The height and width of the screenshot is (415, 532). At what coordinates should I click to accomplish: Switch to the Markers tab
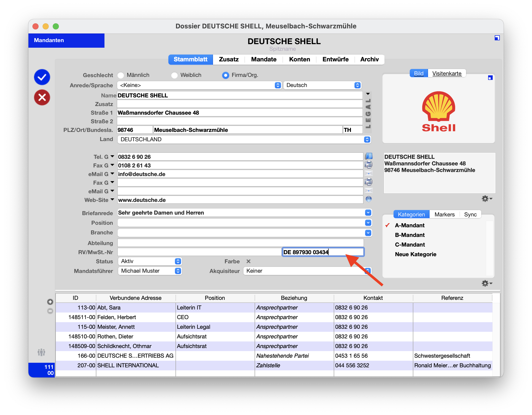445,214
